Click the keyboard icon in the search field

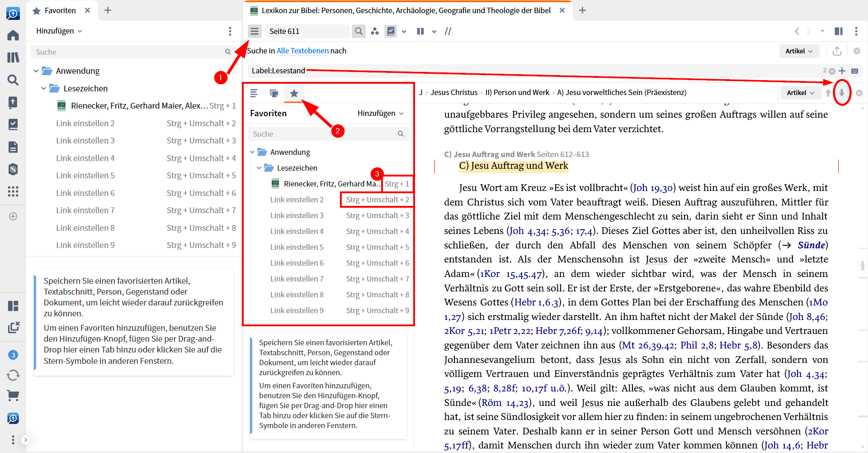[854, 71]
